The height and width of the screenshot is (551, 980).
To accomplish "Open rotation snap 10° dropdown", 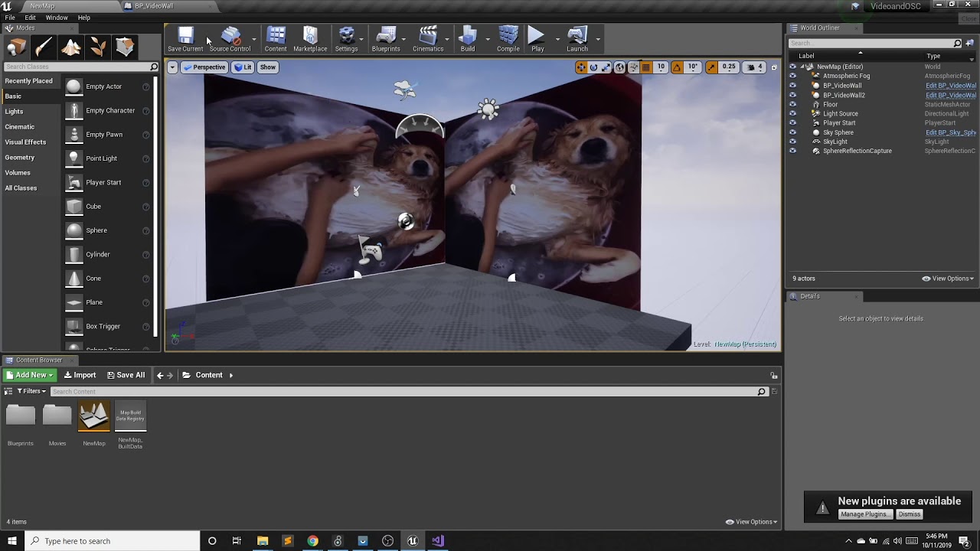I will (692, 67).
